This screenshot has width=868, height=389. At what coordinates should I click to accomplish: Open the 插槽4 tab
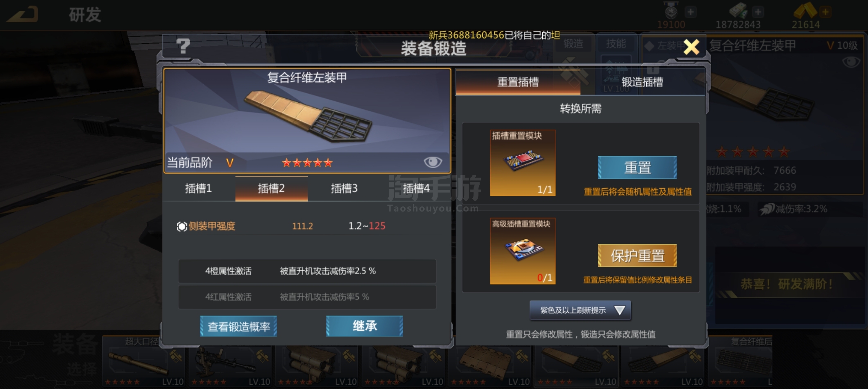coord(416,188)
